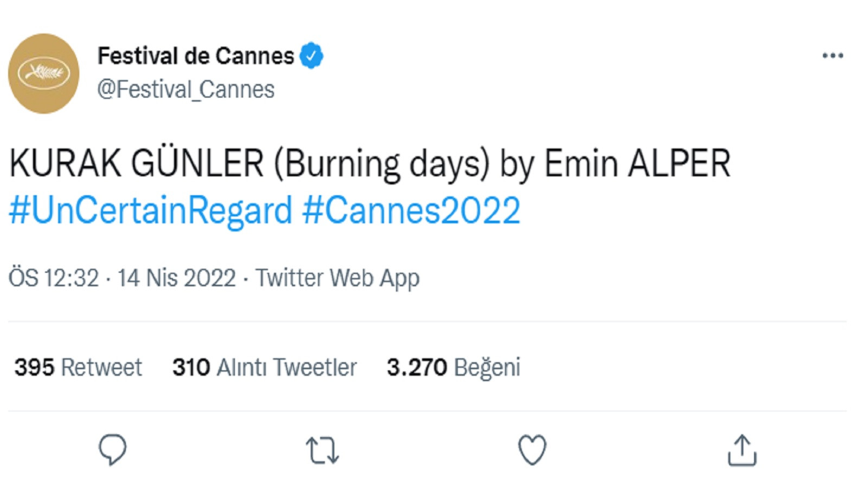
Task: Expand tweet actions via the ellipsis
Action: tap(832, 54)
